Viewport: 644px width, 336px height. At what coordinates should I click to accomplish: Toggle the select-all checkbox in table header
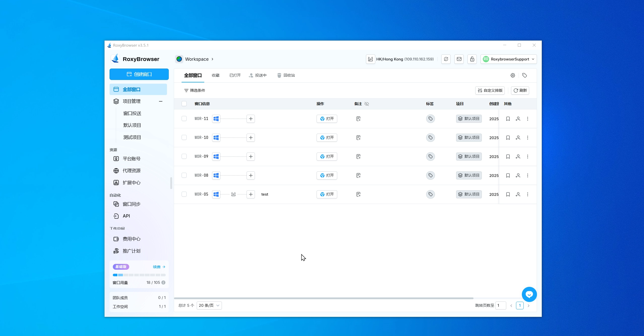point(184,104)
